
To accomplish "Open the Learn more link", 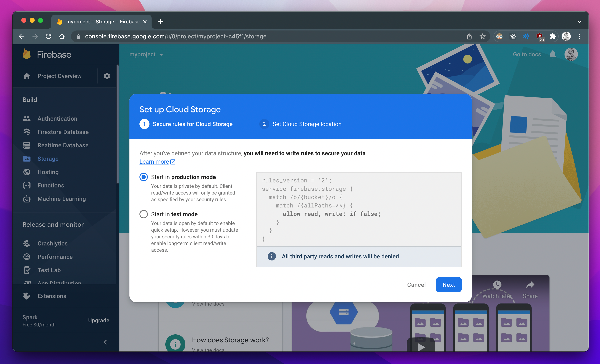I will (157, 162).
